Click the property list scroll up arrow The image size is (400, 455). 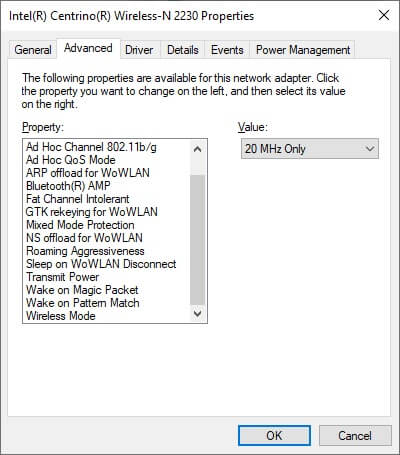(198, 149)
